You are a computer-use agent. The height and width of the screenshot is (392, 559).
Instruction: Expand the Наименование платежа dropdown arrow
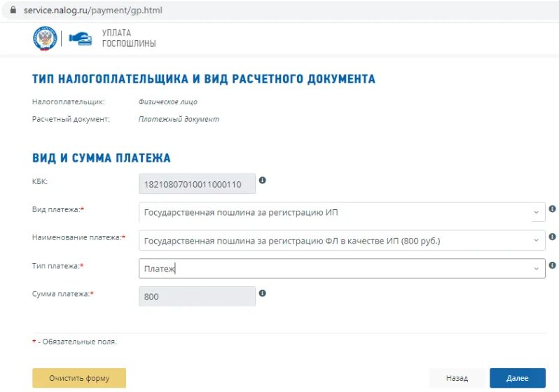point(536,241)
